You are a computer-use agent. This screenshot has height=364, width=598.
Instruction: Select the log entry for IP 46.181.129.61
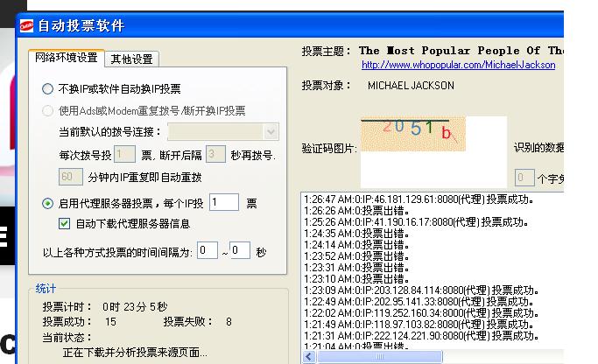pyautogui.click(x=420, y=199)
